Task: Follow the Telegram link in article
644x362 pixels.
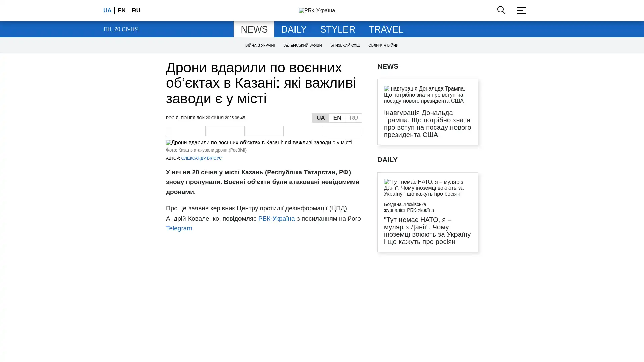Action: click(179, 228)
